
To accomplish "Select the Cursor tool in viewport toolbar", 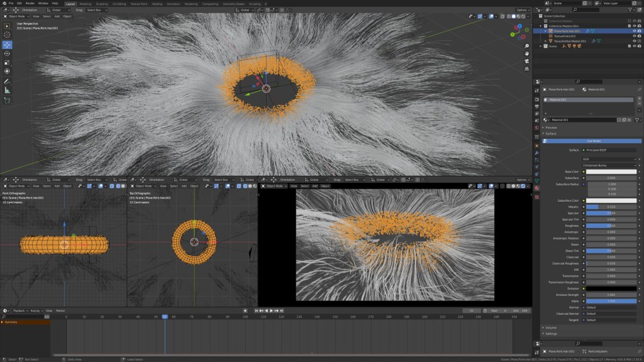I will pyautogui.click(x=7, y=36).
